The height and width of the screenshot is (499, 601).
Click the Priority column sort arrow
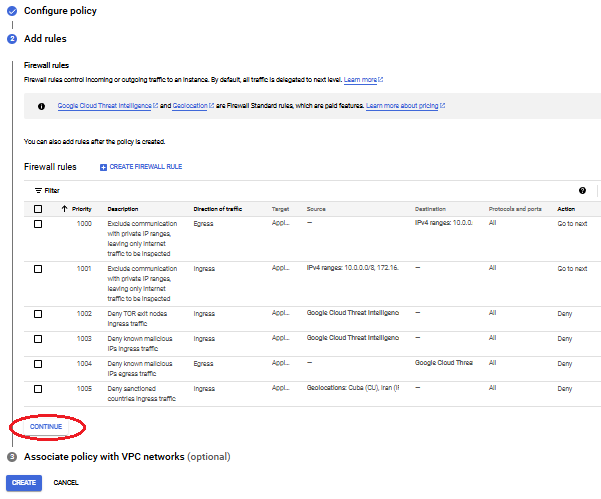point(65,209)
